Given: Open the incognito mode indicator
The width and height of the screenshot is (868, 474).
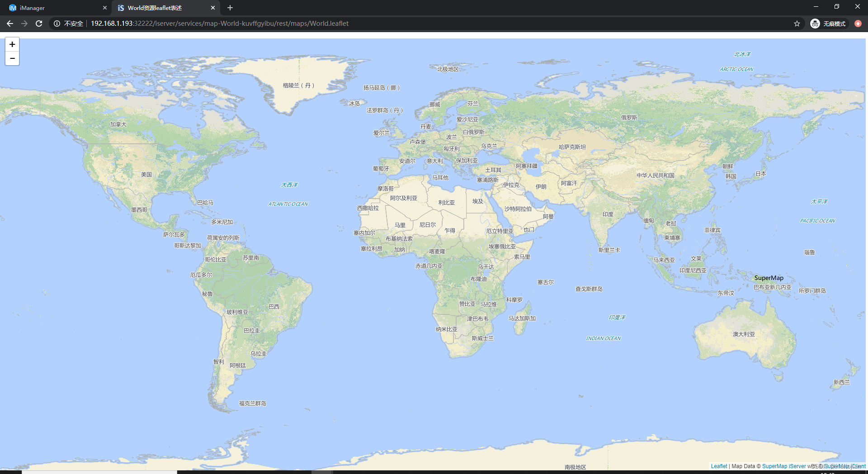Looking at the screenshot, I should (x=828, y=24).
